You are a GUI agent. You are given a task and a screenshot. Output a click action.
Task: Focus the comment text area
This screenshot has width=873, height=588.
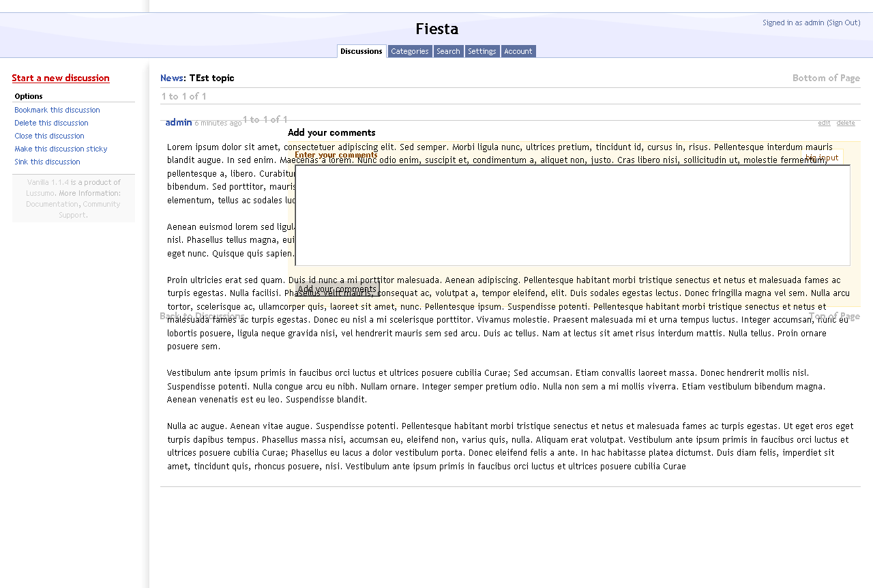click(573, 216)
